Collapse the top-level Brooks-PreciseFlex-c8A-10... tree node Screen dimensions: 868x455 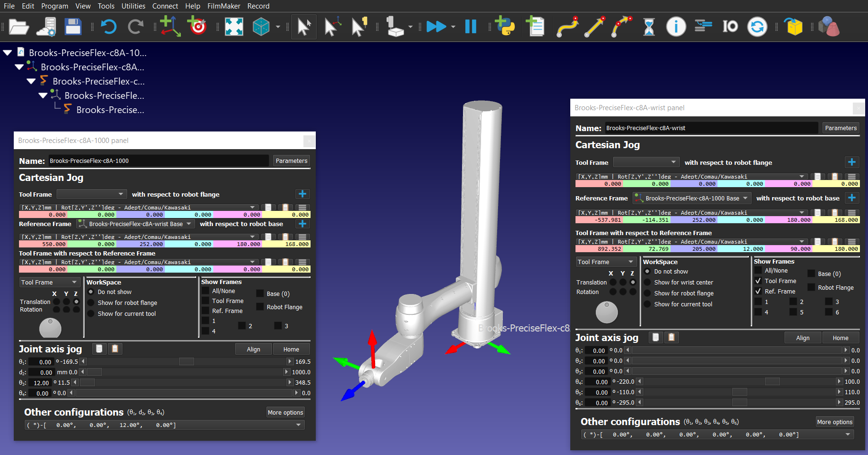click(x=8, y=53)
